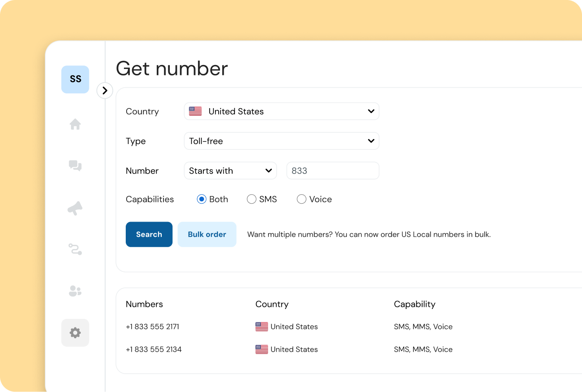
Task: Click the Numbers column header
Action: (144, 304)
